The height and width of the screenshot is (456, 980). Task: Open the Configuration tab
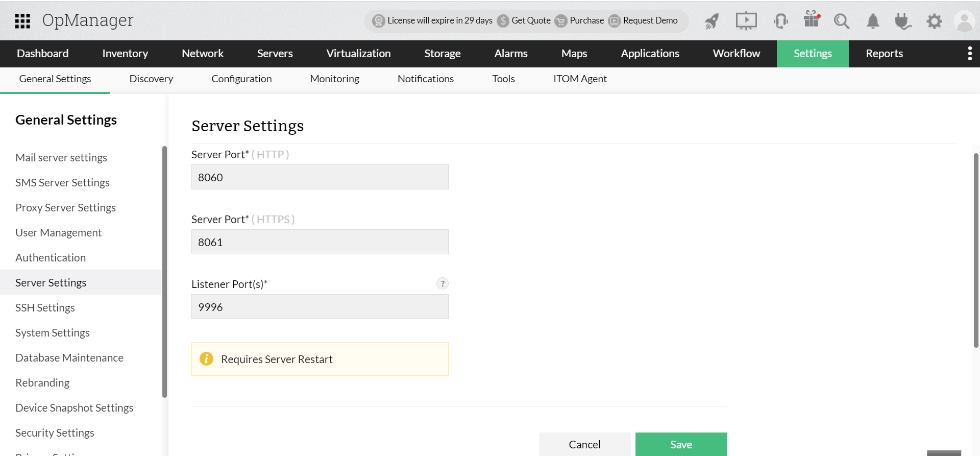[241, 79]
